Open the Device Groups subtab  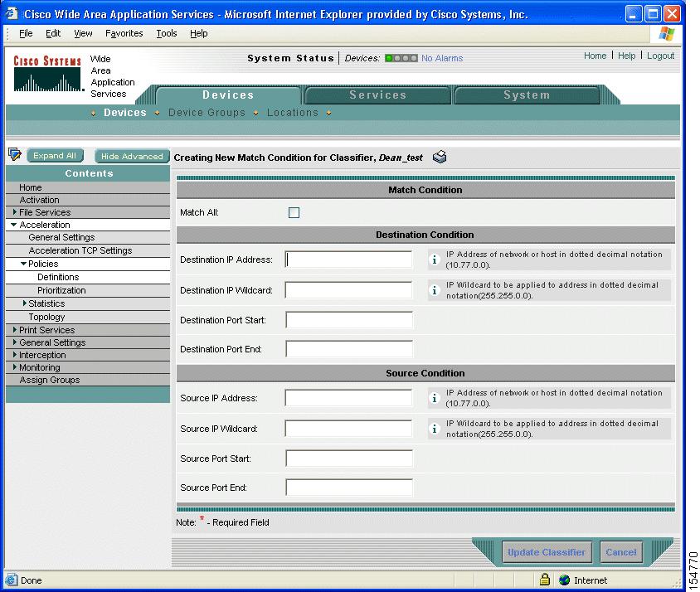tap(207, 113)
